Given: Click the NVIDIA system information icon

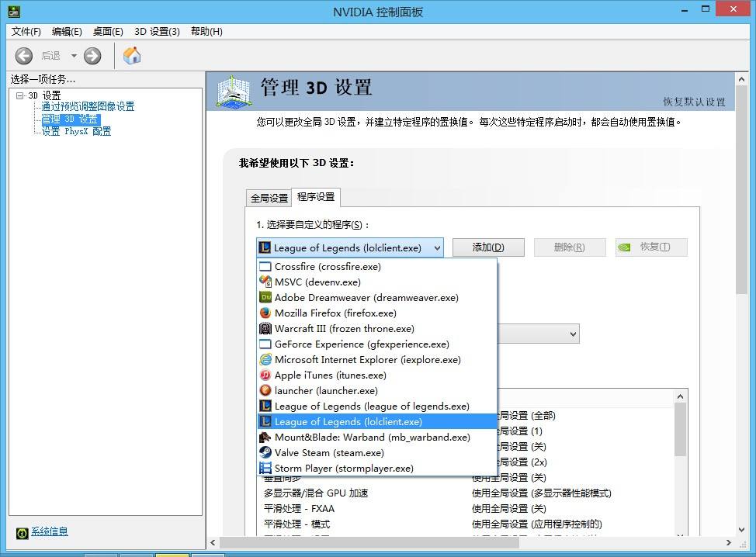Looking at the screenshot, I should [x=23, y=533].
